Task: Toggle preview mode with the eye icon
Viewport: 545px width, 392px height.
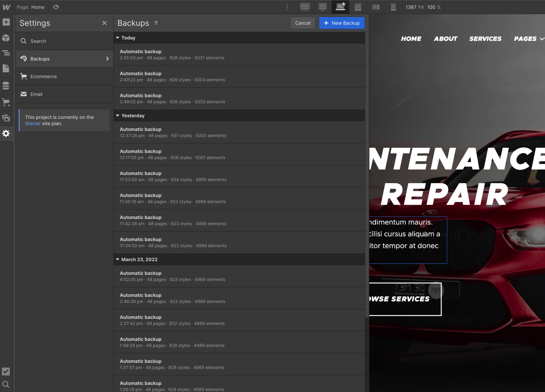Action: pyautogui.click(x=56, y=7)
